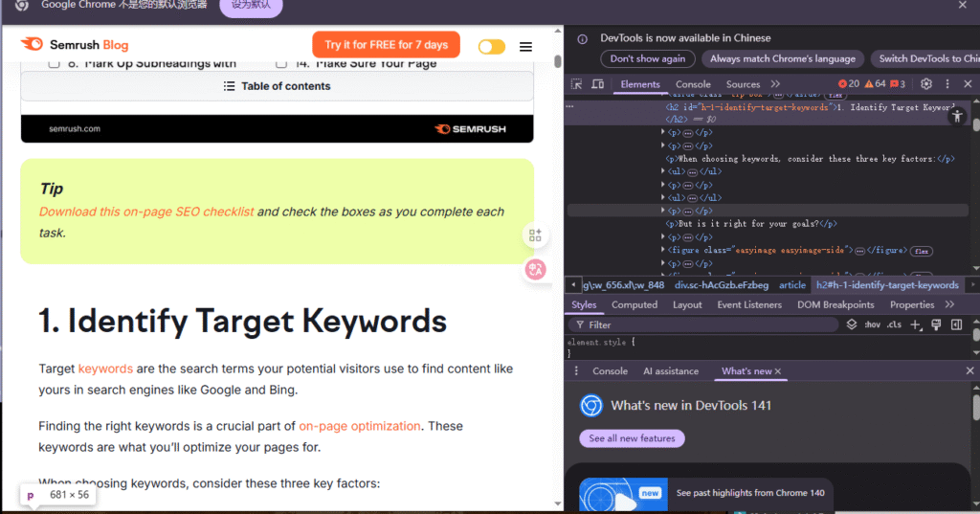Image resolution: width=980 pixels, height=514 pixels.
Task: Open DevTools settings gear
Action: (925, 84)
